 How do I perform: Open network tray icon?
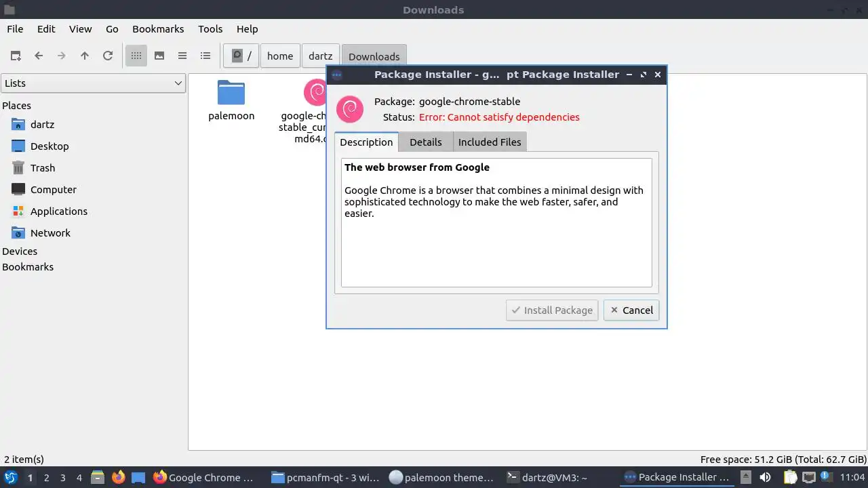point(810,478)
